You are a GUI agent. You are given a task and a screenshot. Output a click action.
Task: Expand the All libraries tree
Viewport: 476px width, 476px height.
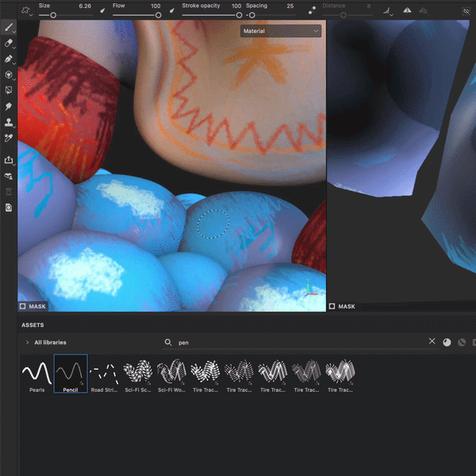(27, 342)
